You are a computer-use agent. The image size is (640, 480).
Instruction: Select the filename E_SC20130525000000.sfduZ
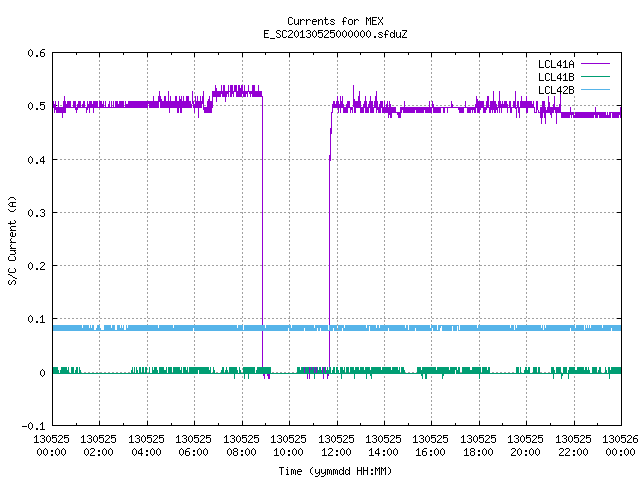(x=335, y=34)
